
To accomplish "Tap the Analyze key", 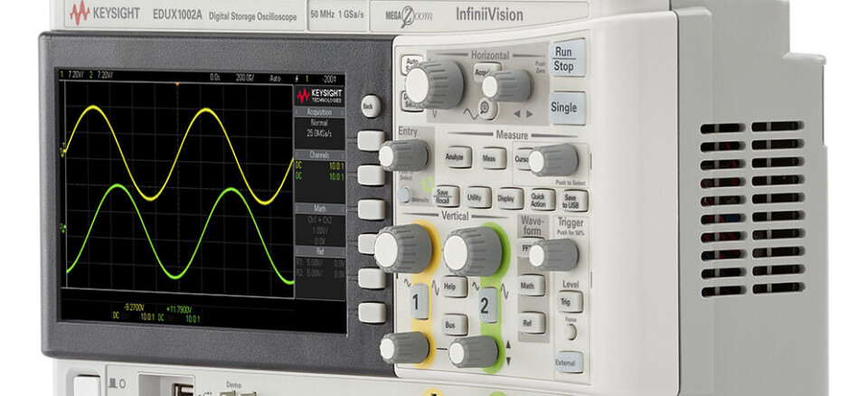I will click(458, 157).
